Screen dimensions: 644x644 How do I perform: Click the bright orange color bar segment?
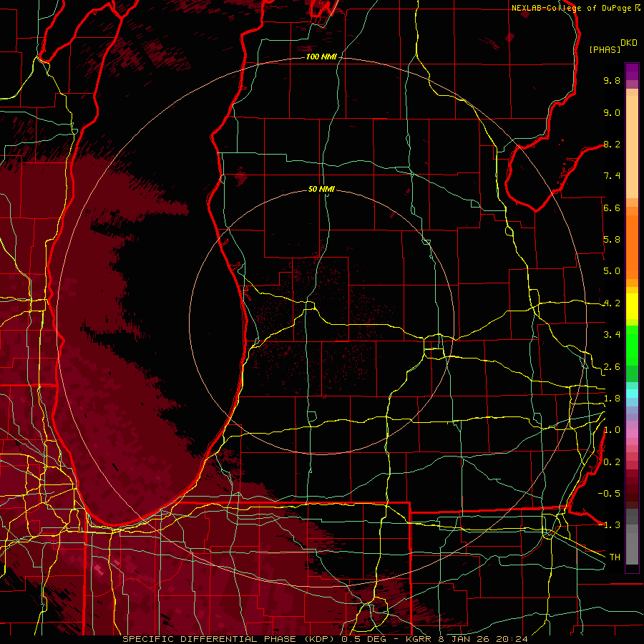(632, 246)
